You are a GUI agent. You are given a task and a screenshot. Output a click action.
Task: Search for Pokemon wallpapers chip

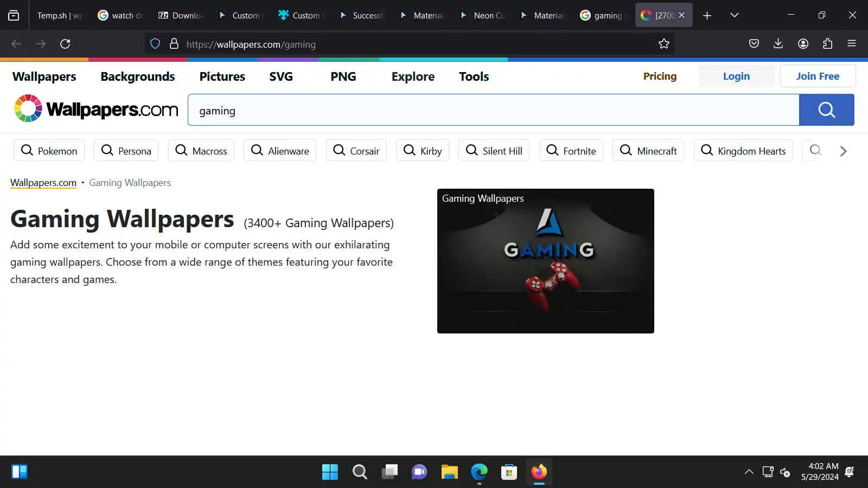click(x=49, y=151)
